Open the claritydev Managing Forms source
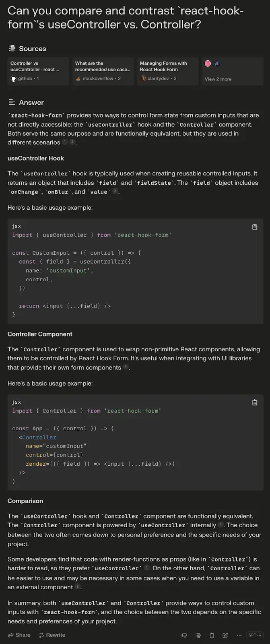This screenshot has height=644, width=270. coord(168,71)
